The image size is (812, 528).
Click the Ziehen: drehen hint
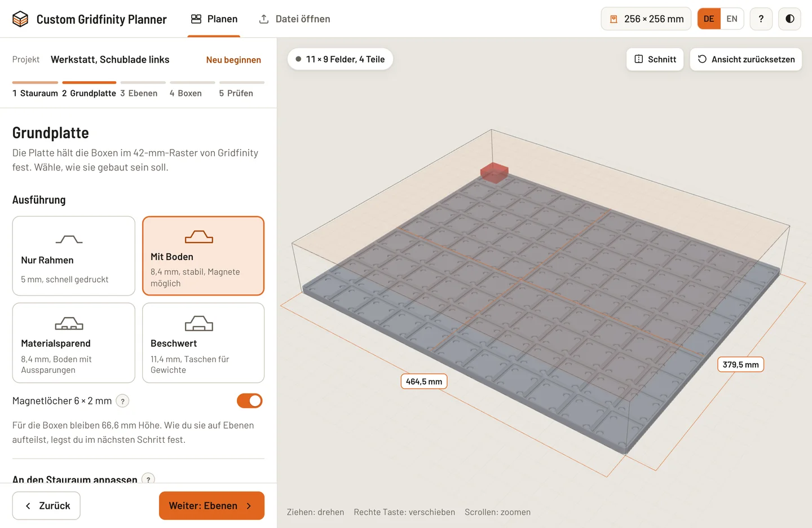click(315, 512)
